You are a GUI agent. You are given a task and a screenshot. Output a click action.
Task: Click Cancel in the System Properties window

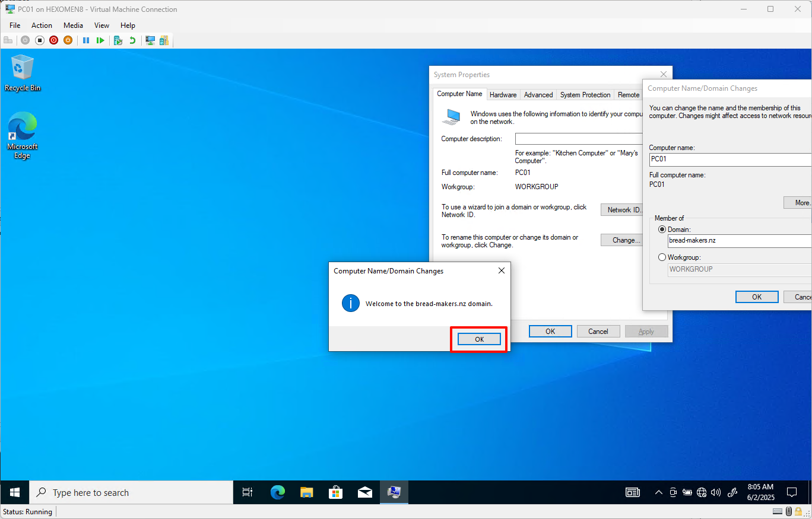coord(598,332)
